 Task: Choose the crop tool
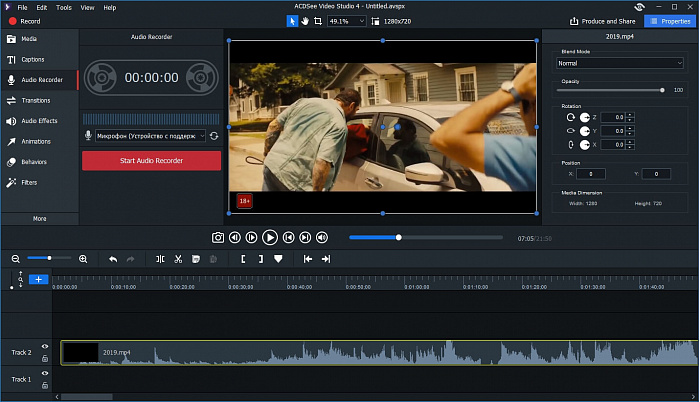(318, 21)
